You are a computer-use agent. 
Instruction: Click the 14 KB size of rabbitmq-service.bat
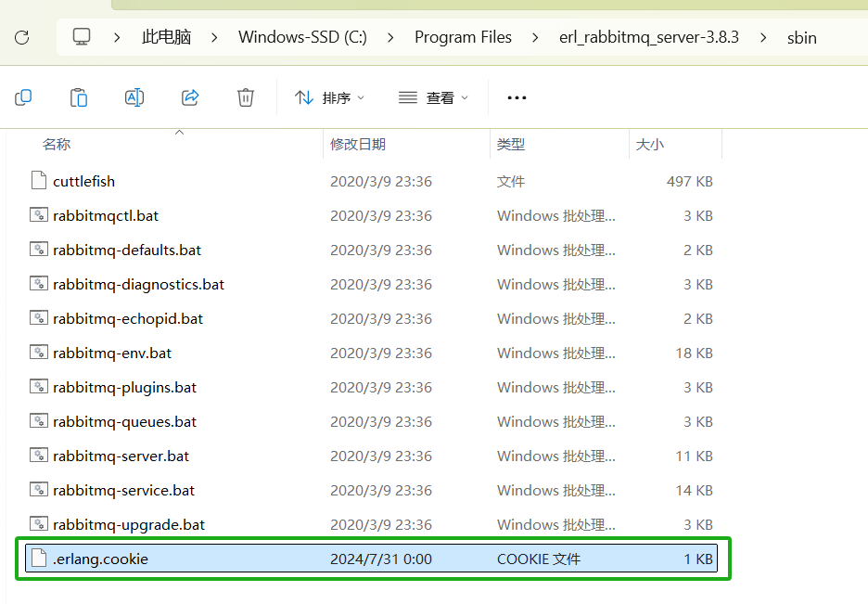tap(695, 491)
